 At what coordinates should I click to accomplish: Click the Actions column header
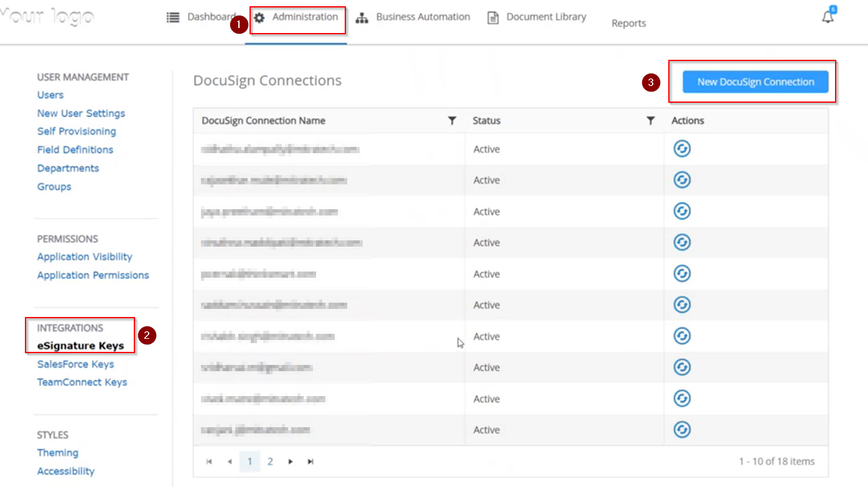(688, 121)
